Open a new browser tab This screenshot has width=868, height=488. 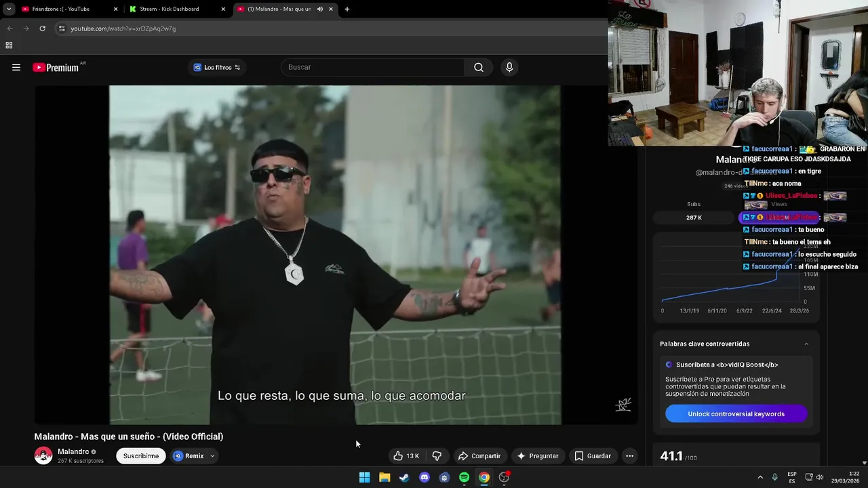(x=347, y=9)
